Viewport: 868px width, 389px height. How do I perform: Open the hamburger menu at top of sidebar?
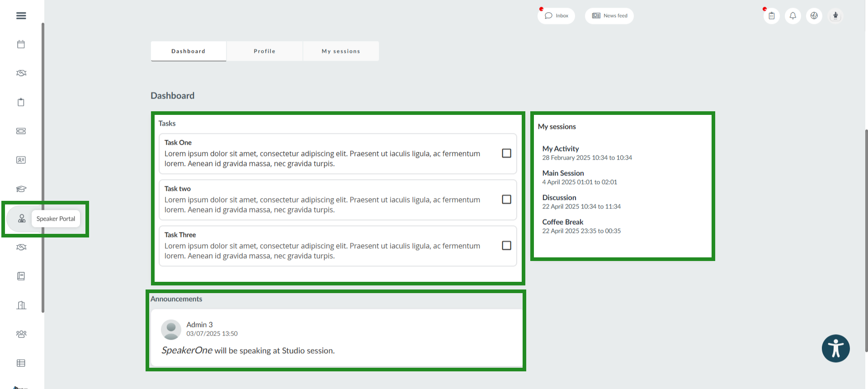click(x=21, y=15)
